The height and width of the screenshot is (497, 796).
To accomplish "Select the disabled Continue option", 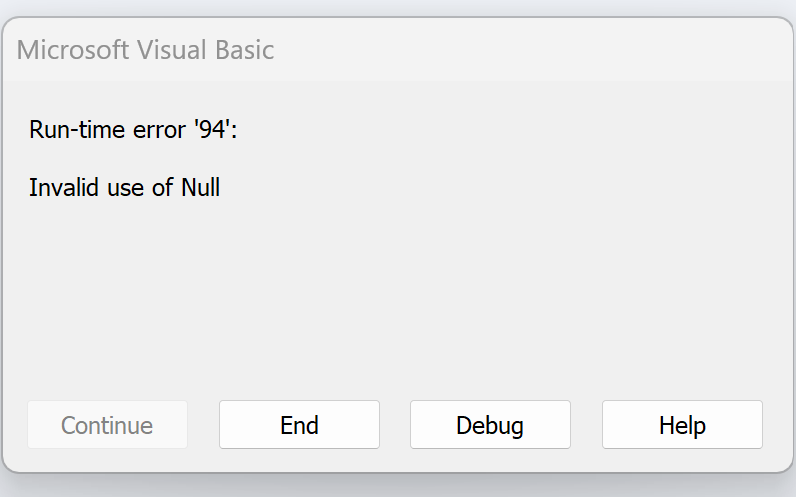I will [x=107, y=425].
